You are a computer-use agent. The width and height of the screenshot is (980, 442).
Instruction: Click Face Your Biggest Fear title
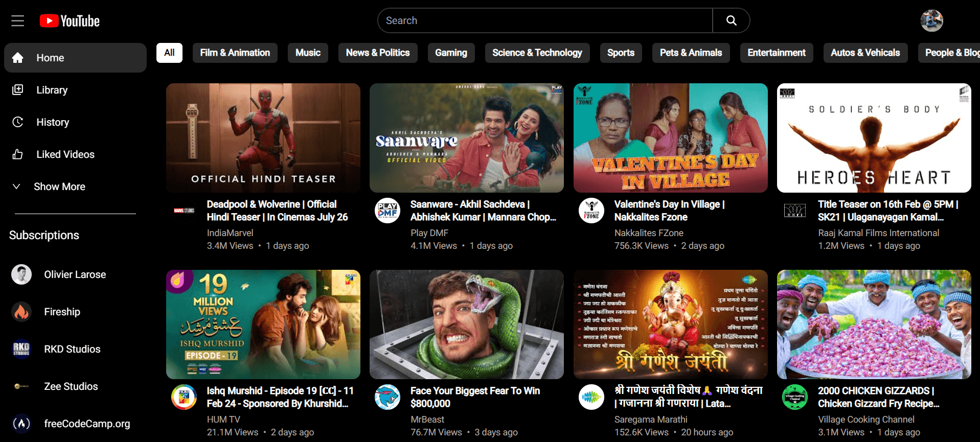tap(475, 397)
